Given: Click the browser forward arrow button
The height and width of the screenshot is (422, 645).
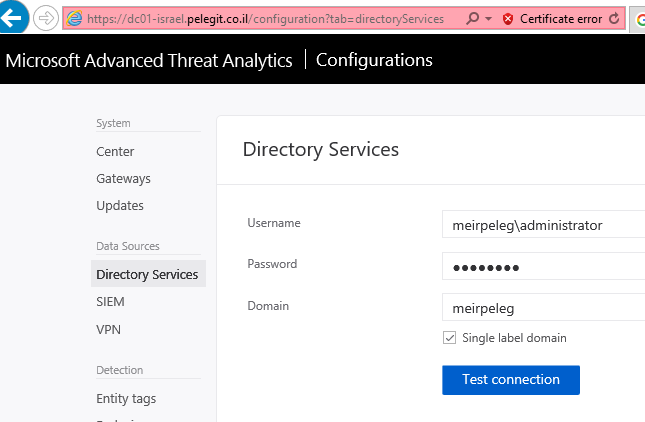Looking at the screenshot, I should tap(46, 18).
